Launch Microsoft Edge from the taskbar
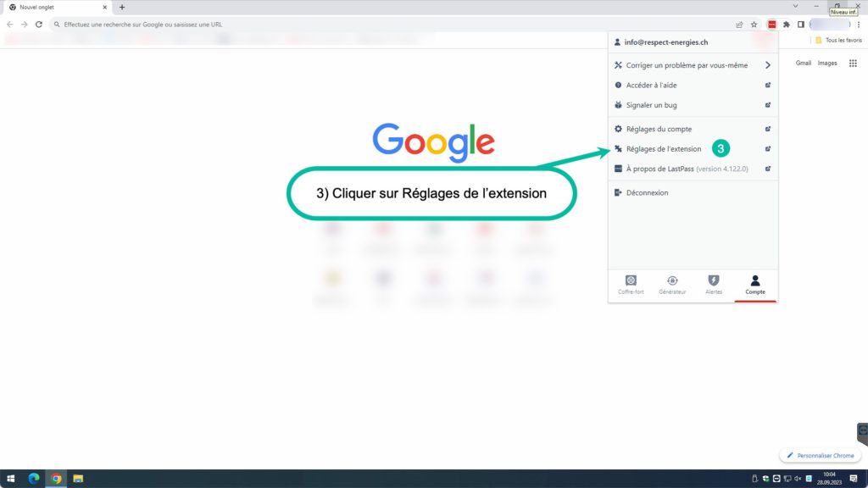The height and width of the screenshot is (488, 868). coord(34,479)
